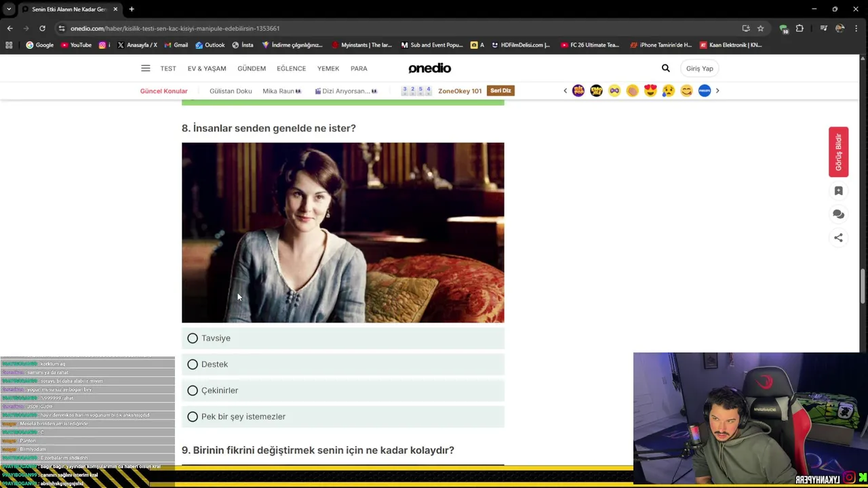Click the heart-eyes emoji reaction
Viewport: 868px width, 488px height.
[650, 91]
